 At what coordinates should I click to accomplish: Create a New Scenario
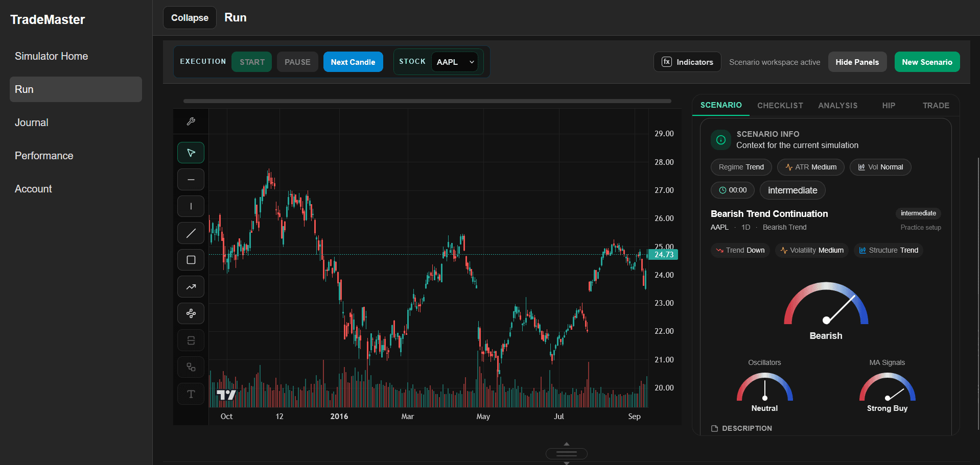click(x=927, y=62)
